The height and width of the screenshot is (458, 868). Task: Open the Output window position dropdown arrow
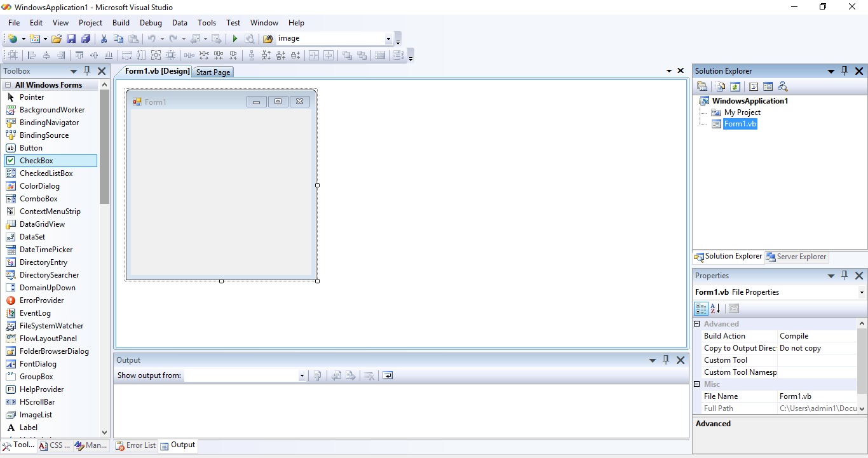point(653,361)
